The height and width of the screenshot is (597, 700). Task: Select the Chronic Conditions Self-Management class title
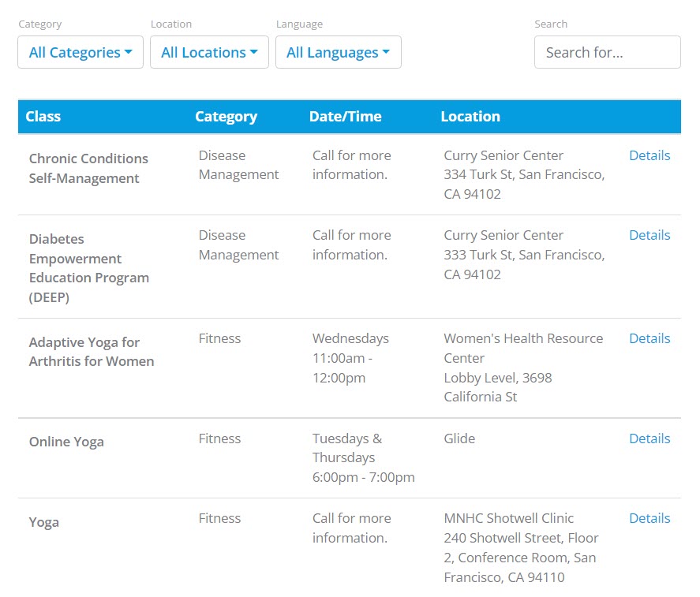pyautogui.click(x=88, y=169)
